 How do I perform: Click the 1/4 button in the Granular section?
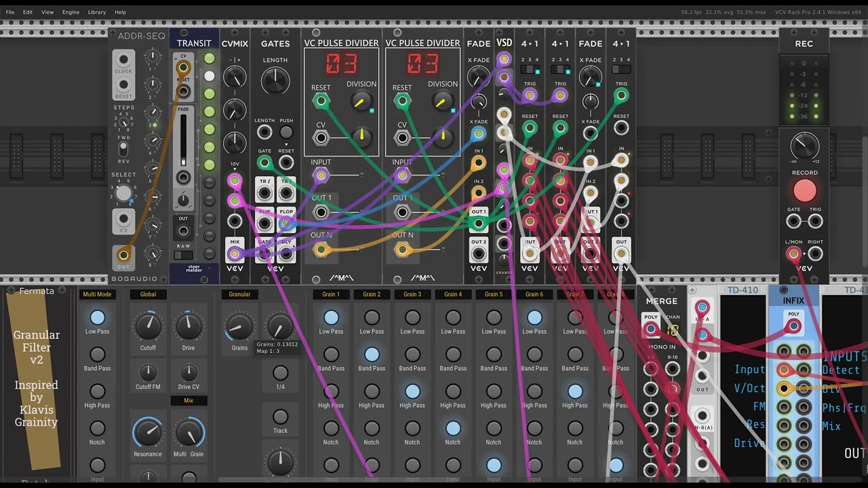280,373
